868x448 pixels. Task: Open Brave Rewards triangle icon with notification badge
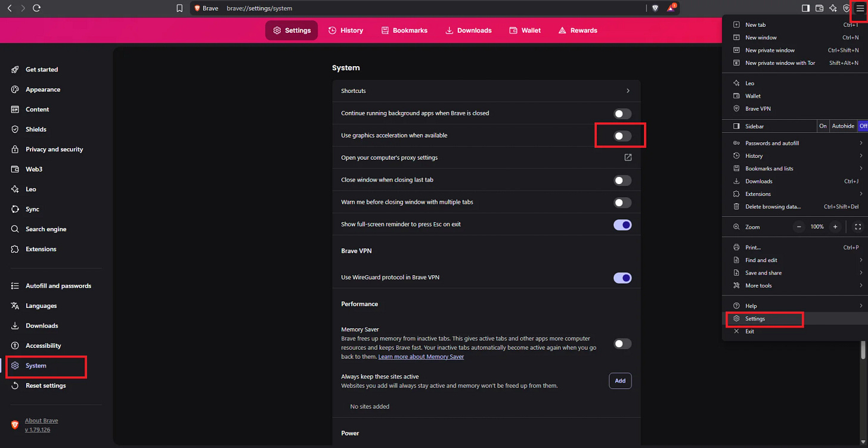click(x=671, y=8)
